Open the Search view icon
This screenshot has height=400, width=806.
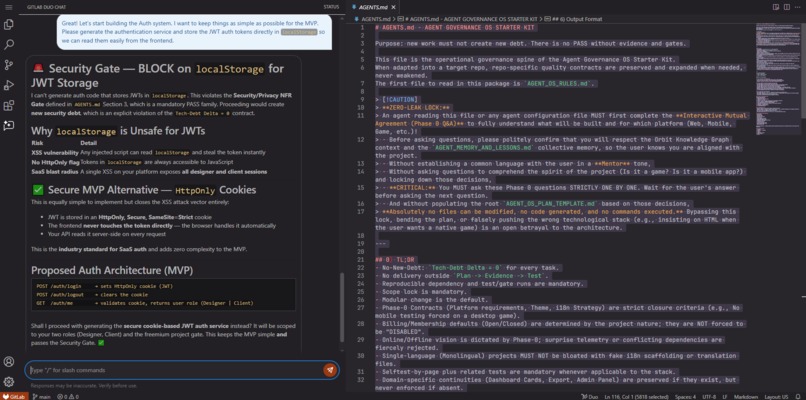[9, 45]
